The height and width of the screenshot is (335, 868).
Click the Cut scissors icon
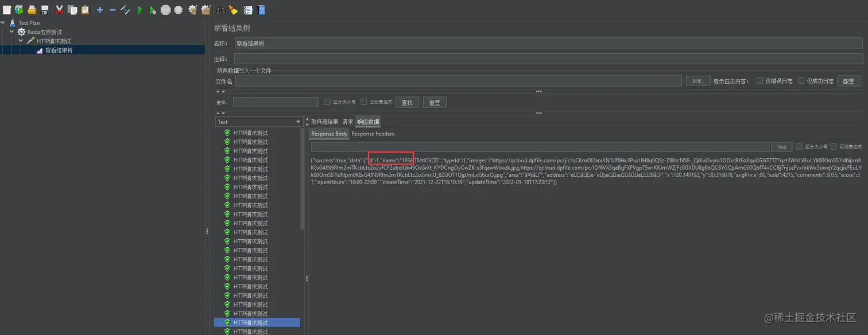tap(59, 10)
